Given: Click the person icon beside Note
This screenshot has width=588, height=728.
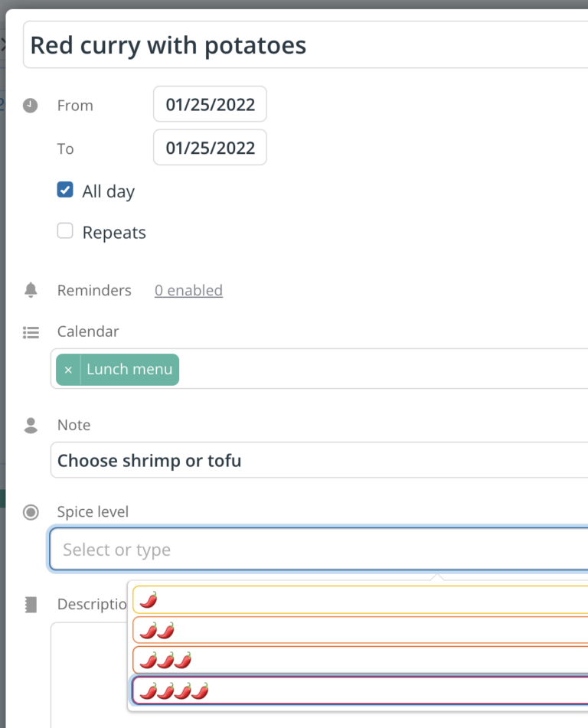Looking at the screenshot, I should coord(30,424).
